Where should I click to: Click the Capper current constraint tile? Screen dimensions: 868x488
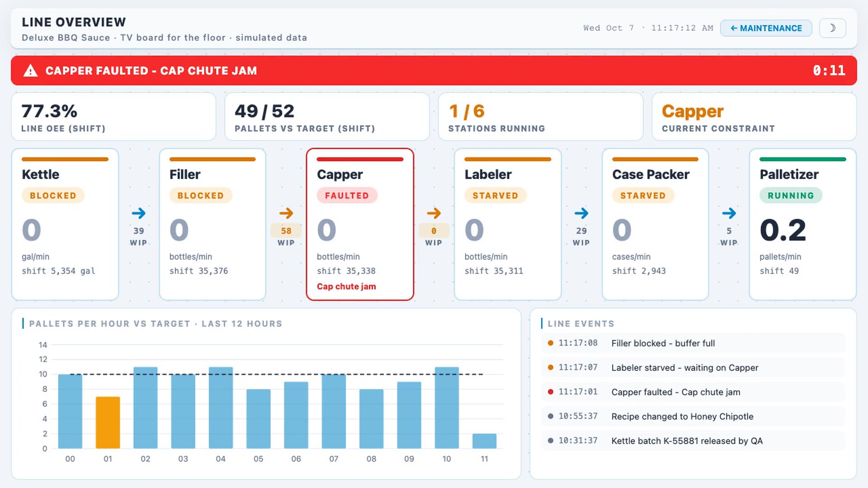click(x=754, y=117)
